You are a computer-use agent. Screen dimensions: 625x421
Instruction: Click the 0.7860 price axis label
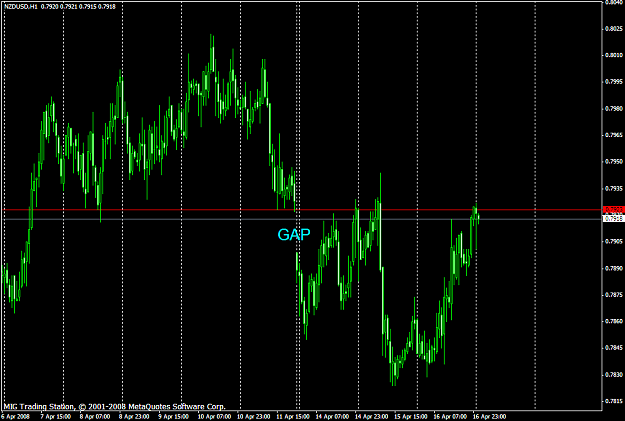coord(614,321)
